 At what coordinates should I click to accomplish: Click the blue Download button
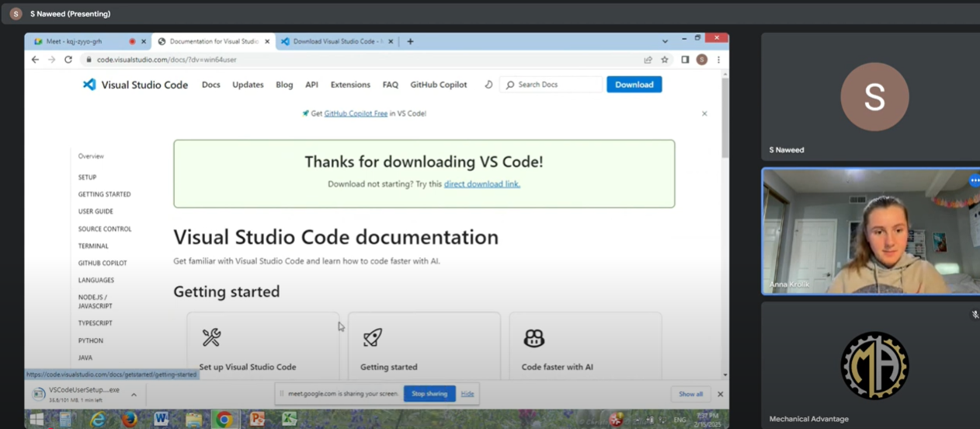(x=634, y=85)
